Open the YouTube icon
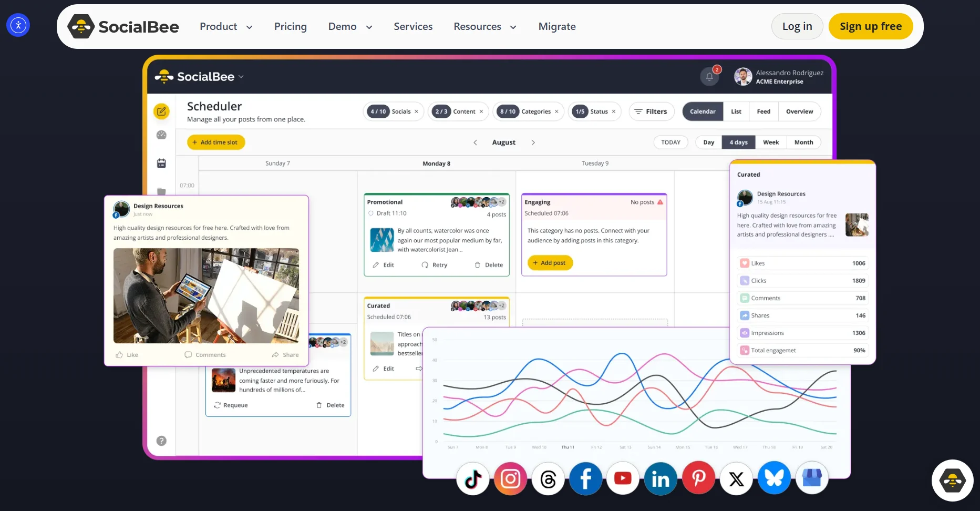Screen dimensions: 980x511 (623, 479)
